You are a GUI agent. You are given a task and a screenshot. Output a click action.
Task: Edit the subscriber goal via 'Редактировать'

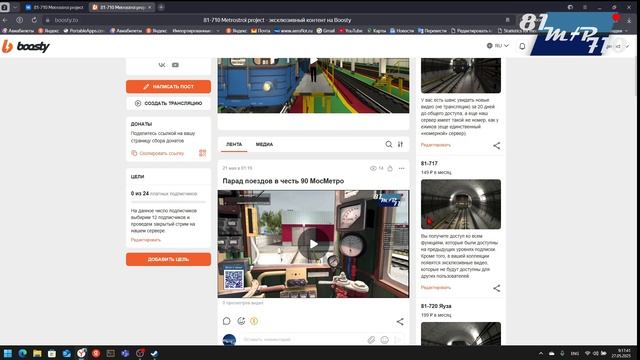pyautogui.click(x=146, y=240)
